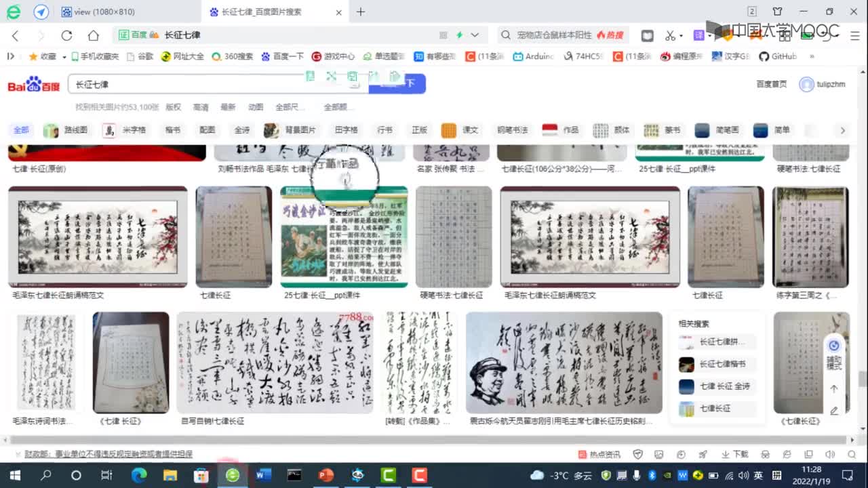Open the 360搜索 bookmark

[233, 56]
